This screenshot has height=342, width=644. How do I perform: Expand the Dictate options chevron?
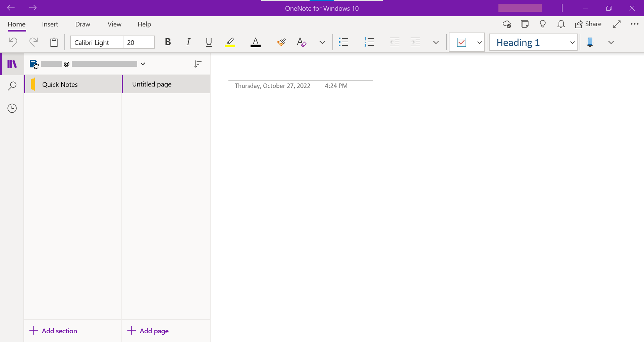[x=611, y=42]
